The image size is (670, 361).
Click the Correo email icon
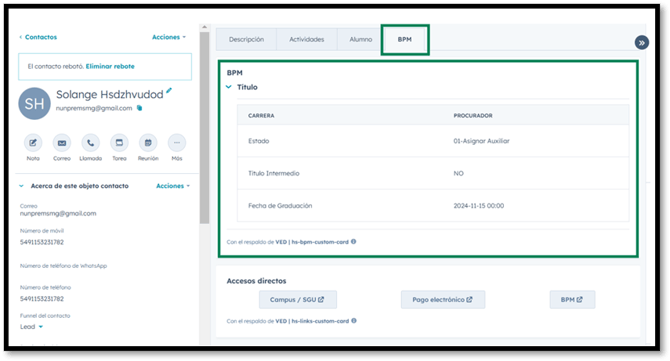[x=62, y=143]
